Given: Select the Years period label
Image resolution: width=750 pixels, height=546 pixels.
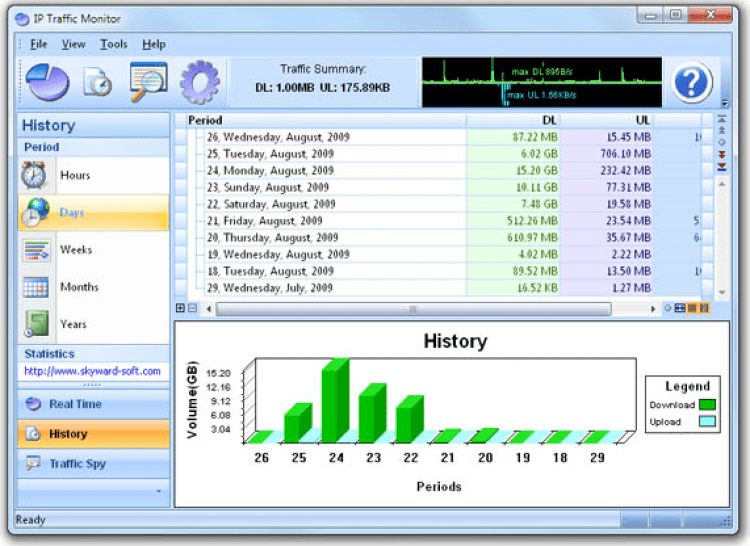Looking at the screenshot, I should 74,324.
